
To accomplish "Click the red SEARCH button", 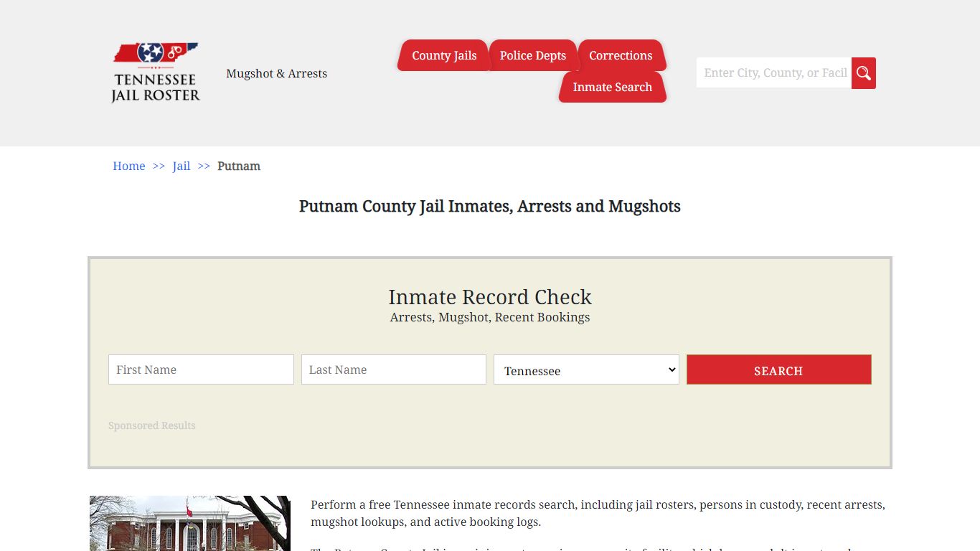I will 779,369.
